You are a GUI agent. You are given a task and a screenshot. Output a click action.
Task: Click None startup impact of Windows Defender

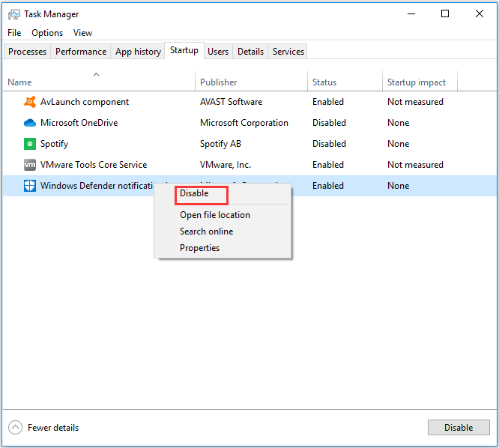[399, 186]
